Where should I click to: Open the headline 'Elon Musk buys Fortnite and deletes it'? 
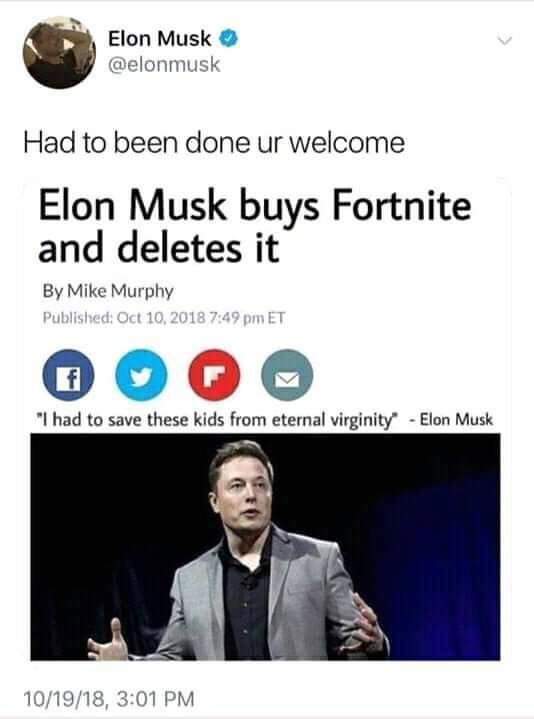[x=255, y=227]
